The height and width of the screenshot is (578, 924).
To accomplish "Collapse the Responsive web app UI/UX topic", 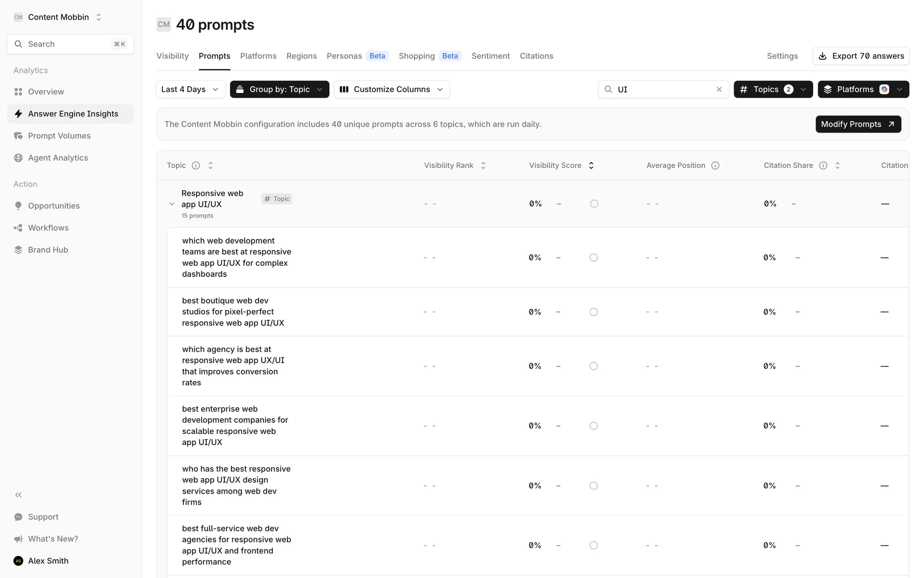I will 172,204.
